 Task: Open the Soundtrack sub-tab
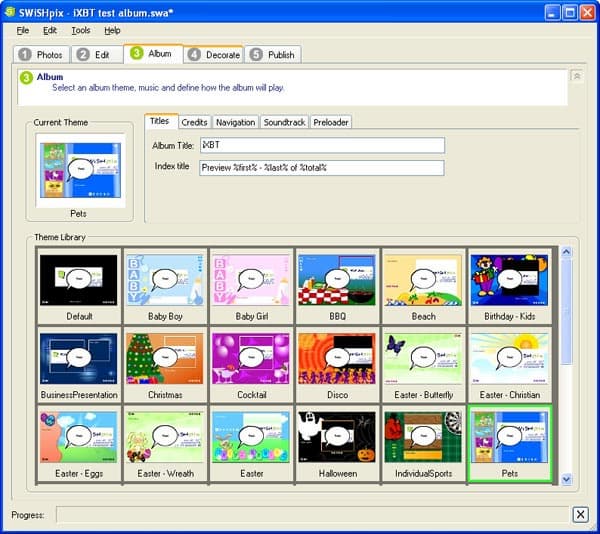click(x=284, y=122)
